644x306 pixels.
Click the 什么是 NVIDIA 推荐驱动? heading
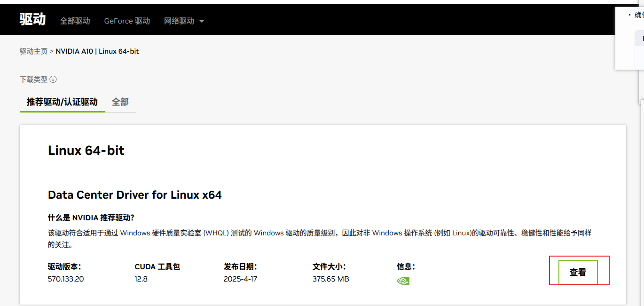pos(91,217)
